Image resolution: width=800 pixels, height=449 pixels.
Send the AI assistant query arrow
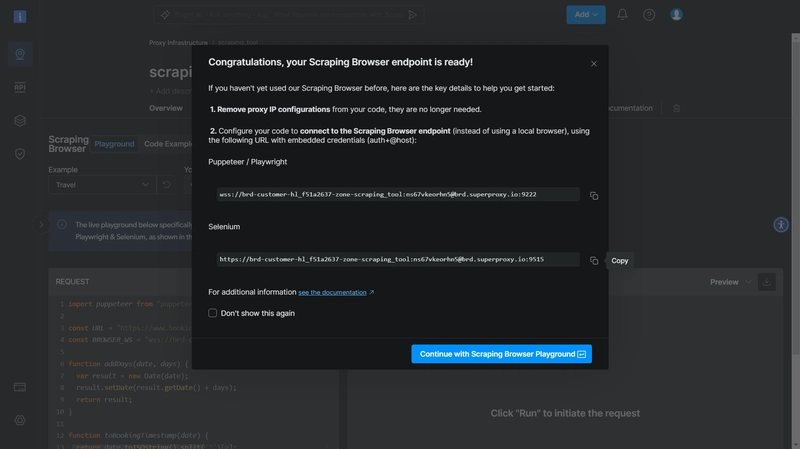coord(413,15)
